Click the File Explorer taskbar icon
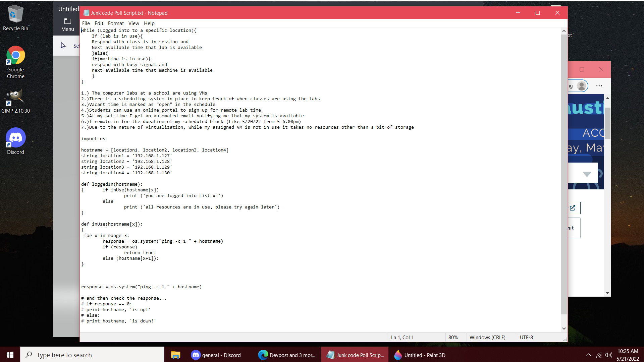This screenshot has height=362, width=644. pyautogui.click(x=175, y=355)
